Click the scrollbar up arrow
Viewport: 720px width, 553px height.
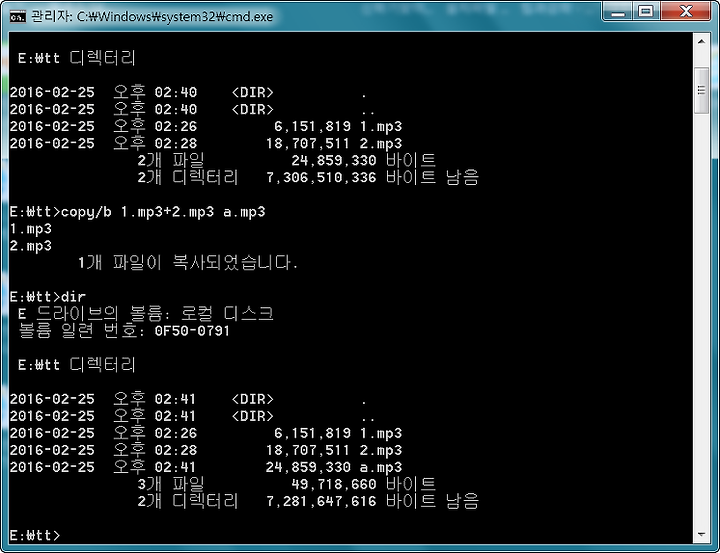click(x=701, y=42)
